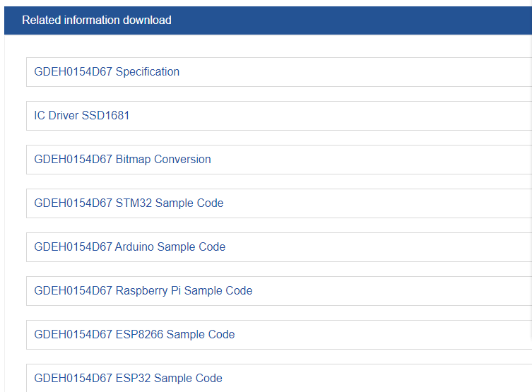The height and width of the screenshot is (392, 532).
Task: Open GDEH0154D67 Raspberry Pi Sample Code
Action: [143, 290]
